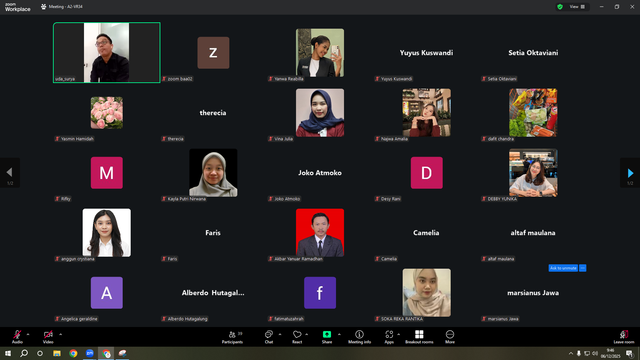
Task: Open Windows taskbar search
Action: [x=24, y=353]
